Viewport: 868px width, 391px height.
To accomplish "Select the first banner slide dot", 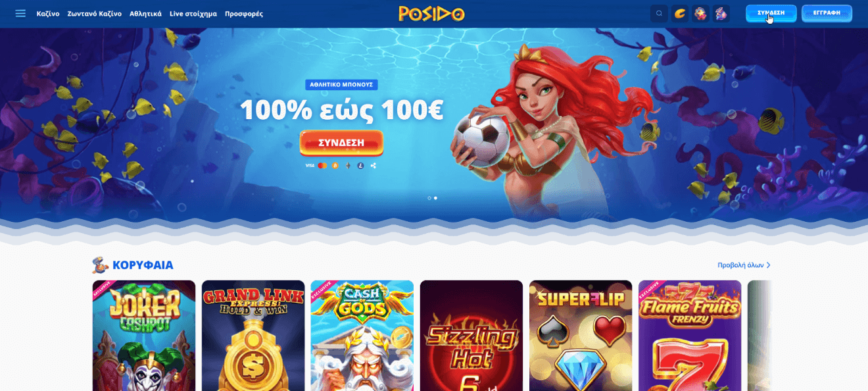I will [x=429, y=198].
